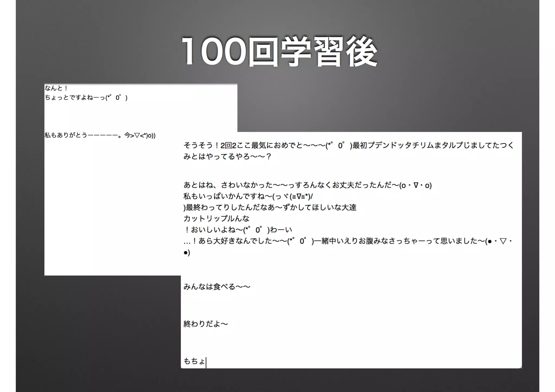This screenshot has width=555, height=392.
Task: Click the line みんなは食べる〜〜
Action: pos(217,287)
